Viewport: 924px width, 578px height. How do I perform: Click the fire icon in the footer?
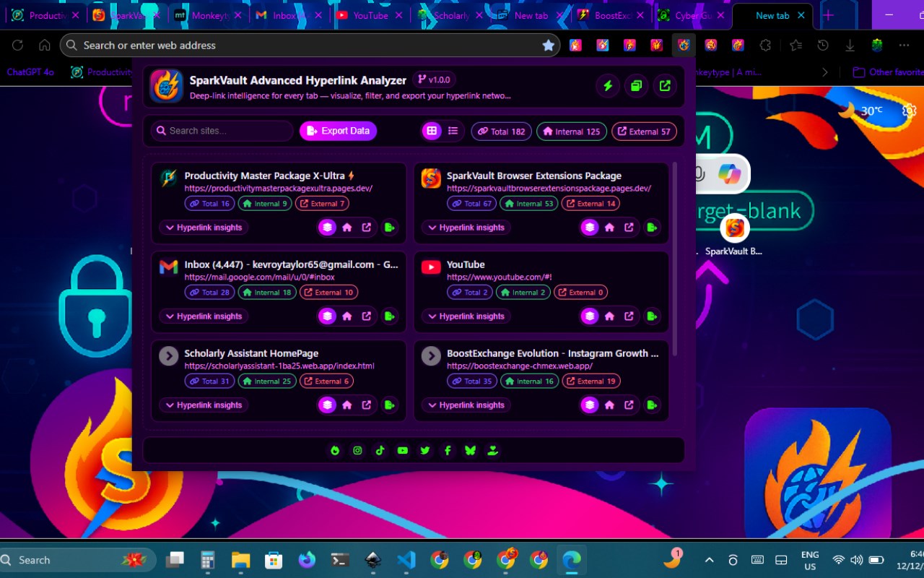pyautogui.click(x=335, y=450)
